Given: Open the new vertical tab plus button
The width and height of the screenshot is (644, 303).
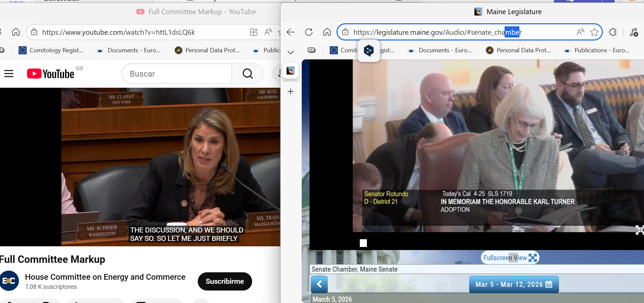Looking at the screenshot, I should click(x=291, y=91).
